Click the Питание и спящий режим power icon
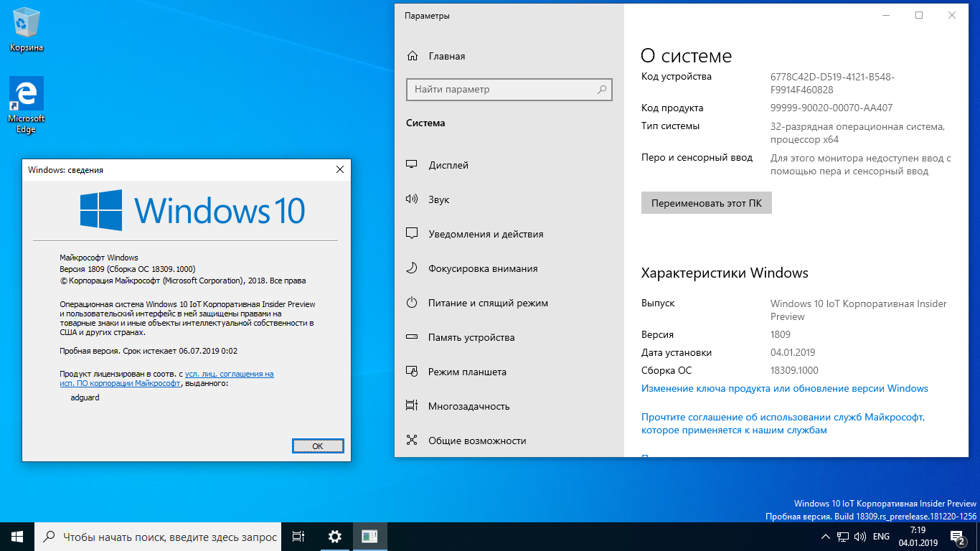 (x=412, y=303)
